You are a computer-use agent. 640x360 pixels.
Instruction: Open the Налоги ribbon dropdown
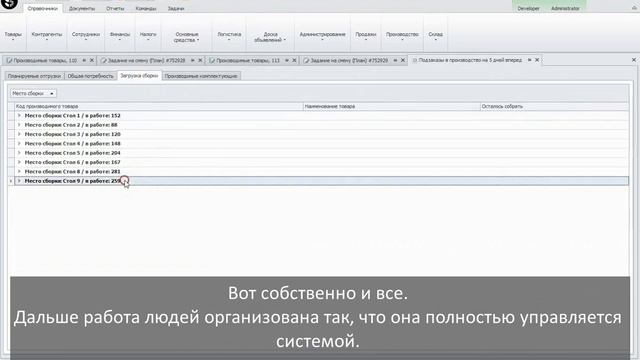point(148,36)
